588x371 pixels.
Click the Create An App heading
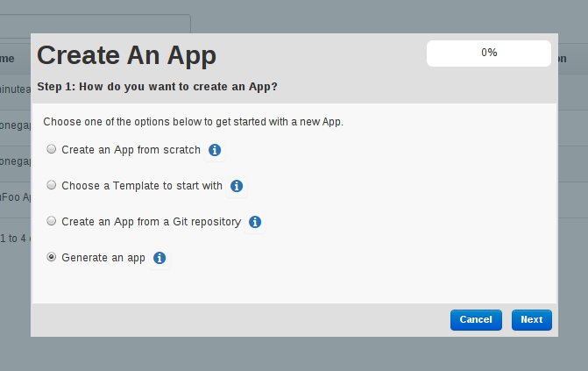tap(126, 55)
